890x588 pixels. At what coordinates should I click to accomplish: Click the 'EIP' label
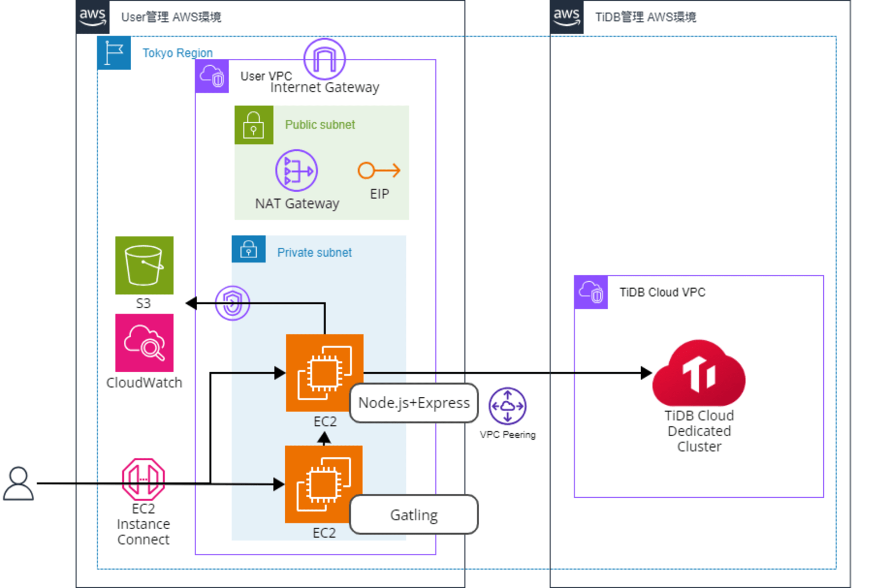pyautogui.click(x=380, y=194)
